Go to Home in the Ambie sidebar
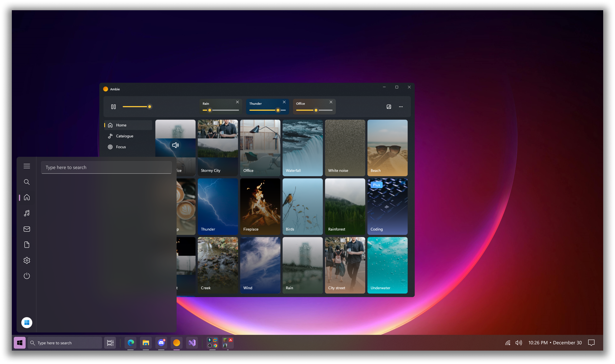 click(x=128, y=125)
